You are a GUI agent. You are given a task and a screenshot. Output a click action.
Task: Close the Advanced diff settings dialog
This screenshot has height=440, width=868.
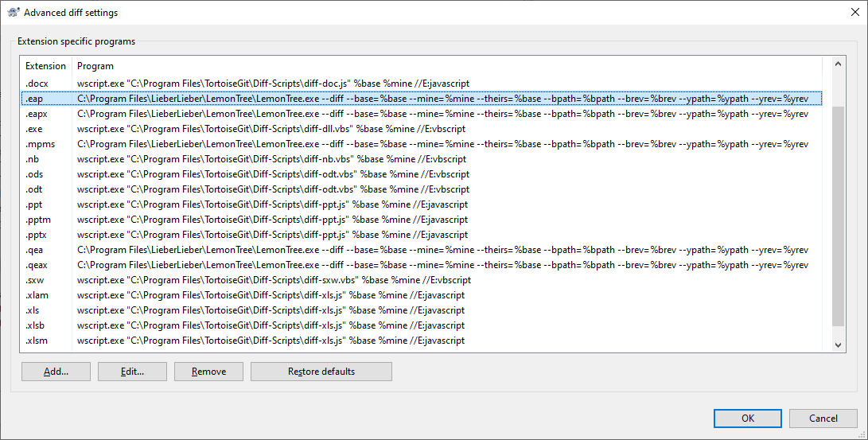point(850,13)
